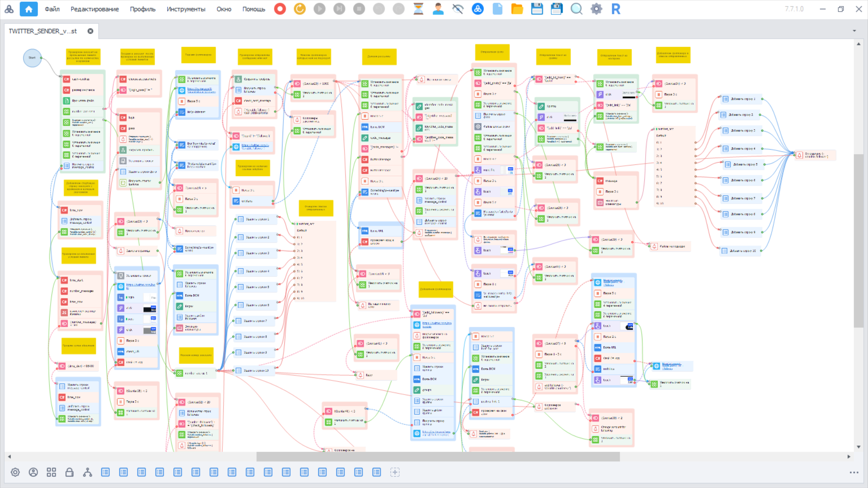Toggle the padlock icon in bottom bar

(x=69, y=472)
